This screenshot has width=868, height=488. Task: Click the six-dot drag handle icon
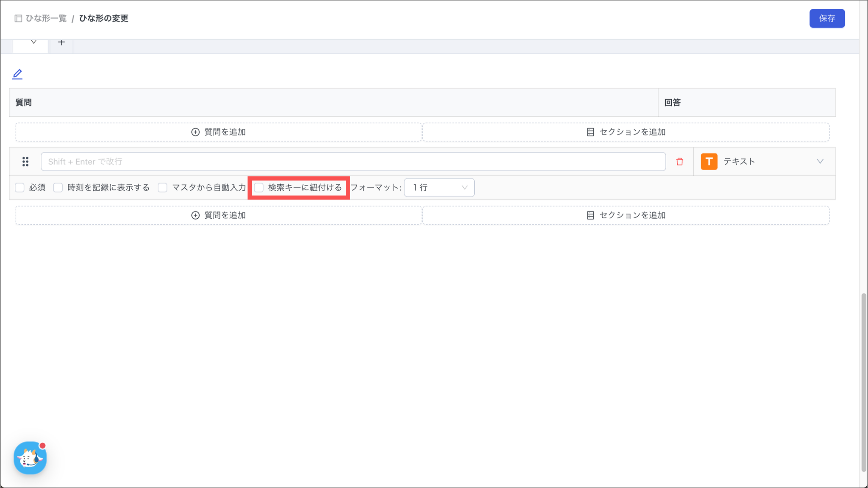[25, 162]
